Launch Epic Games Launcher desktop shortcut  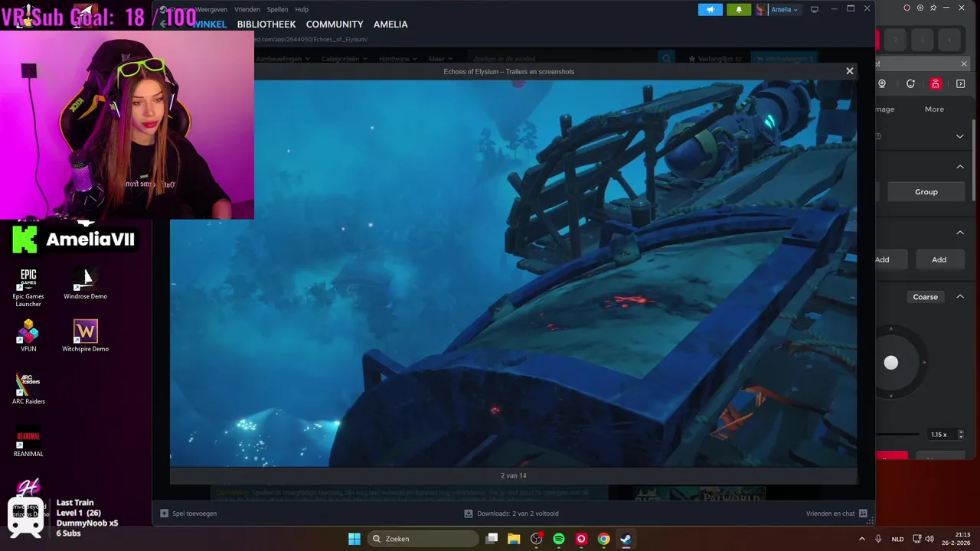[x=28, y=287]
